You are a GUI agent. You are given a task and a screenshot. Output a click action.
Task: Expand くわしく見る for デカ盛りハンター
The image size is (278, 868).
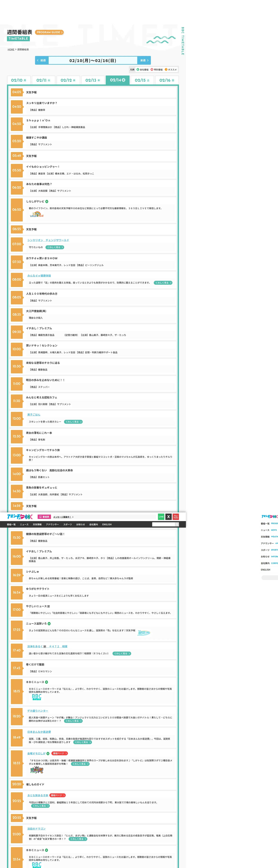tap(73, 721)
